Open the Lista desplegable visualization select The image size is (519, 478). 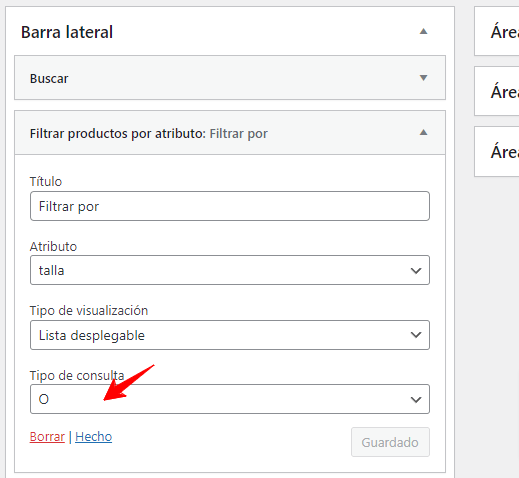230,335
